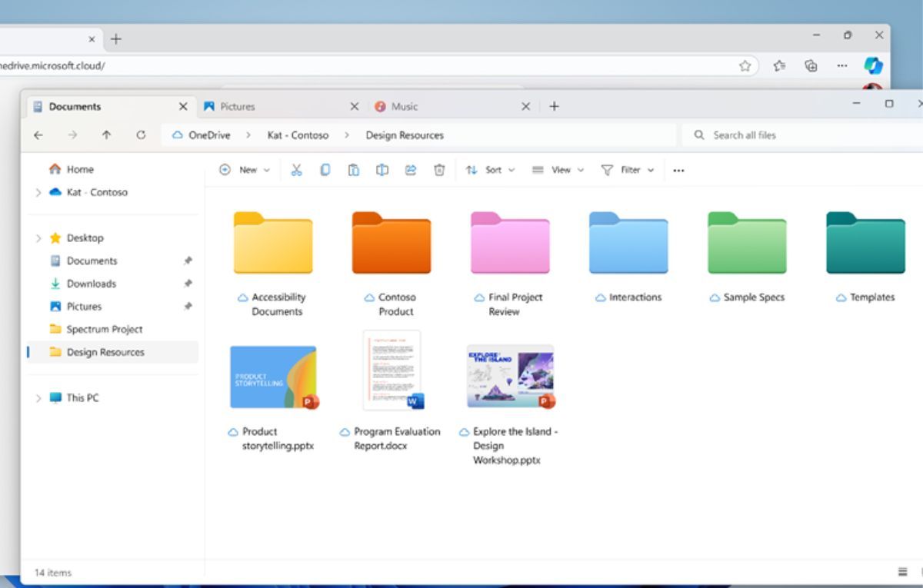Click the Cut scissors icon in toolbar
Image resolution: width=923 pixels, height=588 pixels.
click(297, 171)
